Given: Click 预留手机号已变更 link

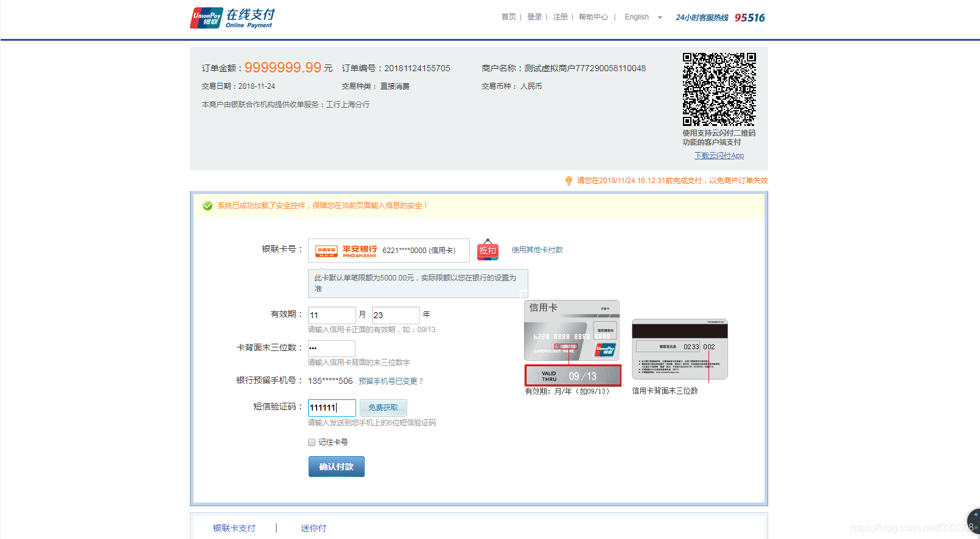Looking at the screenshot, I should pos(391,381).
